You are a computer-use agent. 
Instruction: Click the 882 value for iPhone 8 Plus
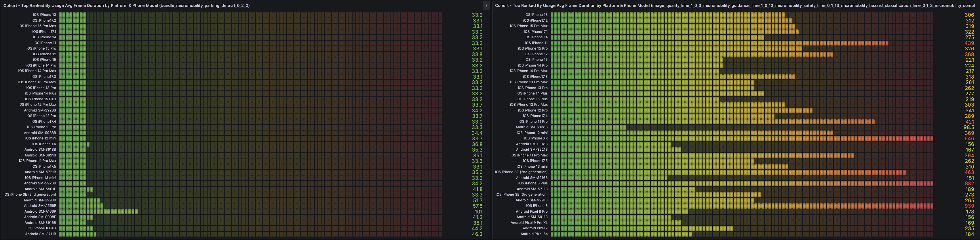(x=969, y=183)
